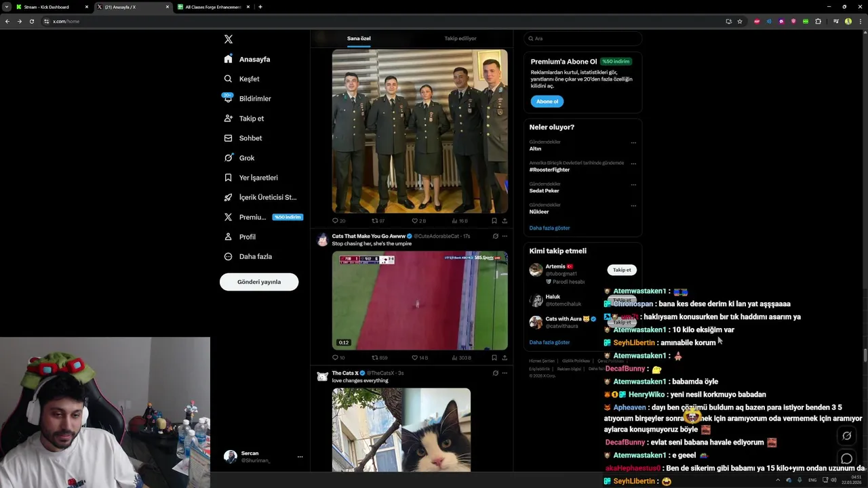The height and width of the screenshot is (488, 868).
Task: Open Grok explain on The Cats X post
Action: (495, 373)
